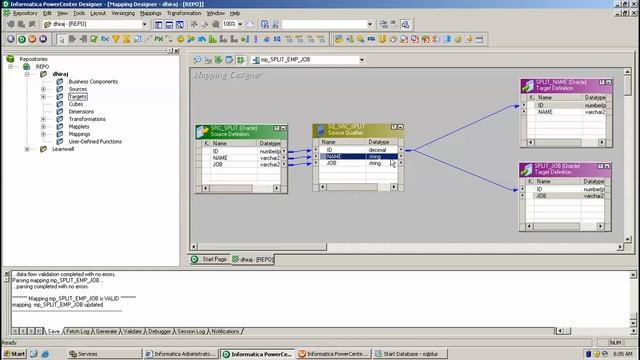Click the SRC_SPLIT box horizontal scrollbar

[241, 188]
